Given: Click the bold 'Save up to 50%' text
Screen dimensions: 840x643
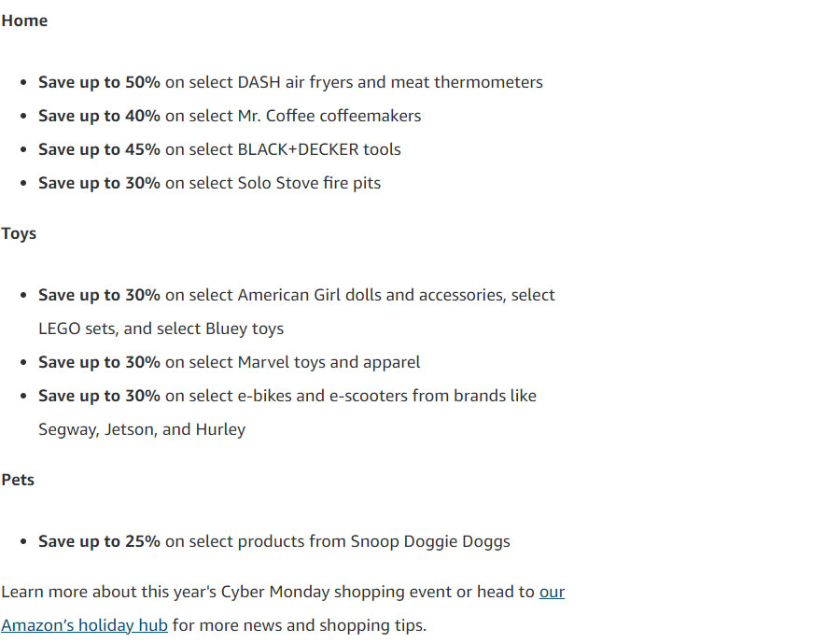Looking at the screenshot, I should coord(99,82).
